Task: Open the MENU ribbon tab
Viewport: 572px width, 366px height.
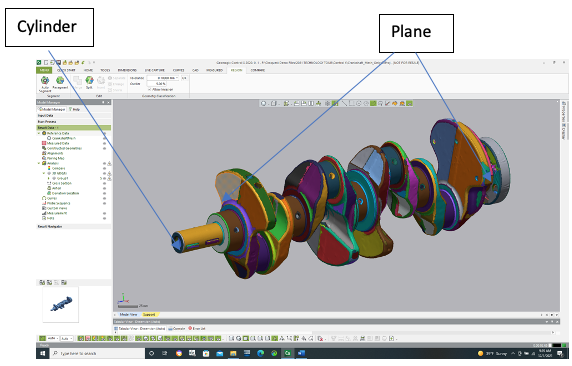Action: coord(45,70)
